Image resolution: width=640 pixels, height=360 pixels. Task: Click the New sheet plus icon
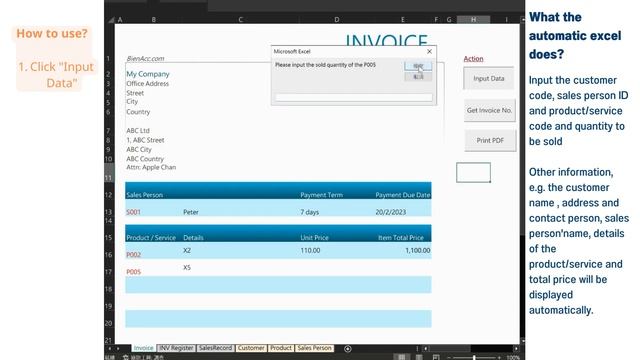pyautogui.click(x=348, y=349)
